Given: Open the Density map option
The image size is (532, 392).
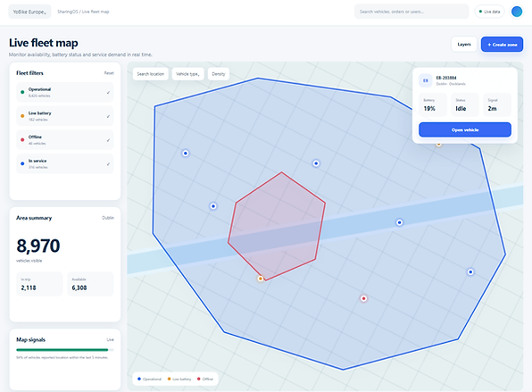Looking at the screenshot, I should click(x=219, y=74).
